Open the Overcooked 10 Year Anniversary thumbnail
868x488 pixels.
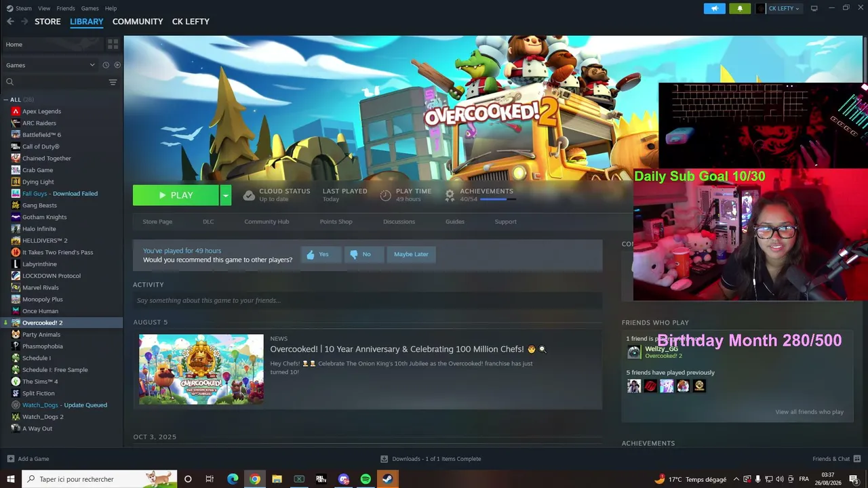click(201, 369)
